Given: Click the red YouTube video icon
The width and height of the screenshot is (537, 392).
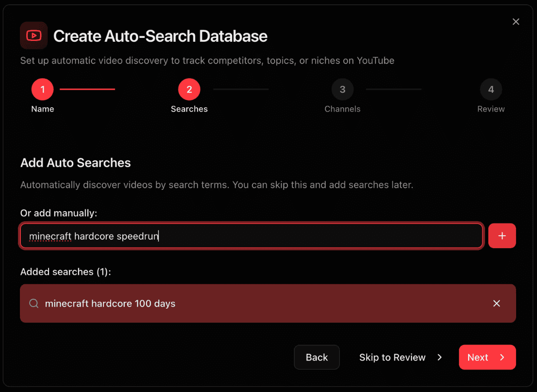Looking at the screenshot, I should (34, 35).
